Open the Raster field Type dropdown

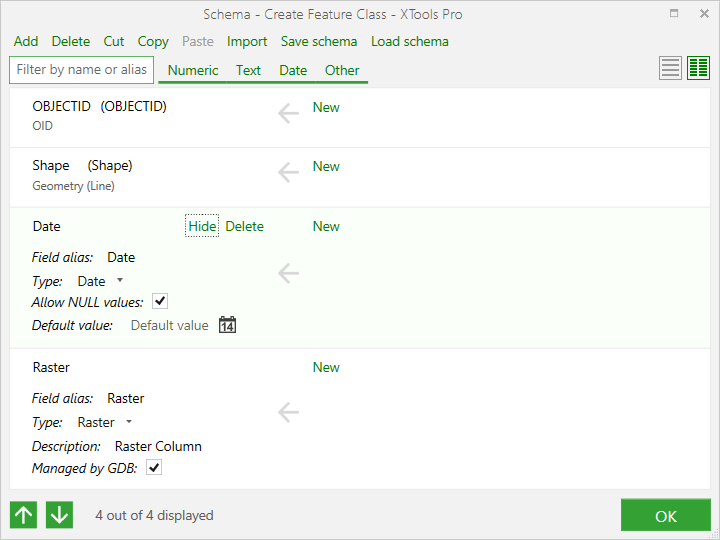(129, 421)
